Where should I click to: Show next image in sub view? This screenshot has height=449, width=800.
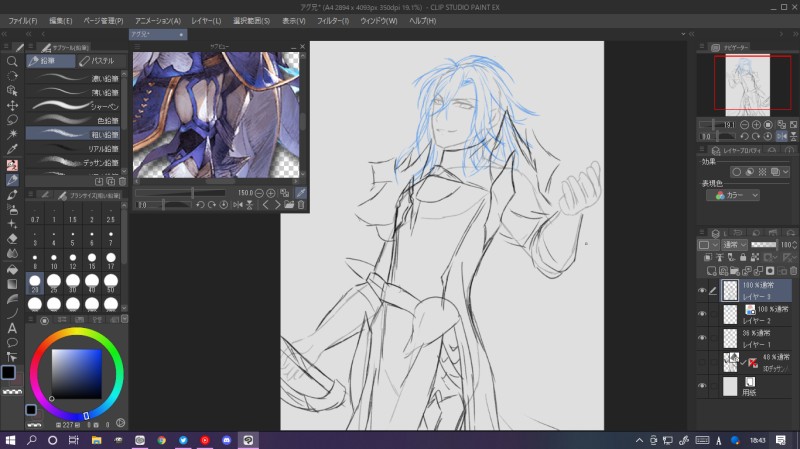[x=277, y=205]
